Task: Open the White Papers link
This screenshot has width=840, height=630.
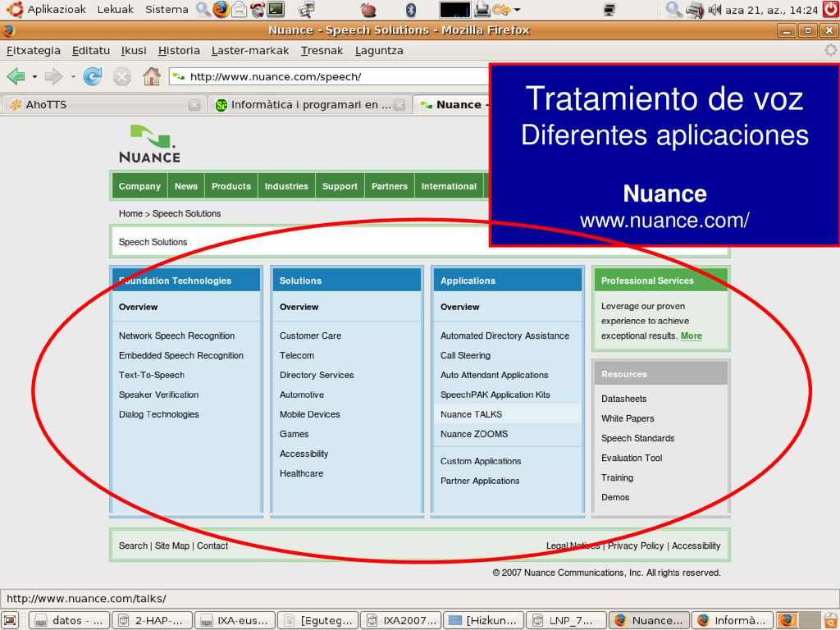Action: click(x=628, y=419)
